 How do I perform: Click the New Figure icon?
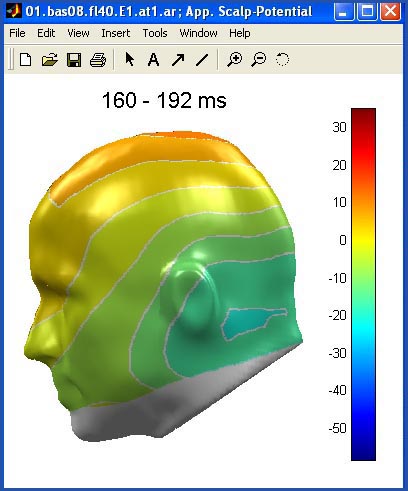click(26, 60)
